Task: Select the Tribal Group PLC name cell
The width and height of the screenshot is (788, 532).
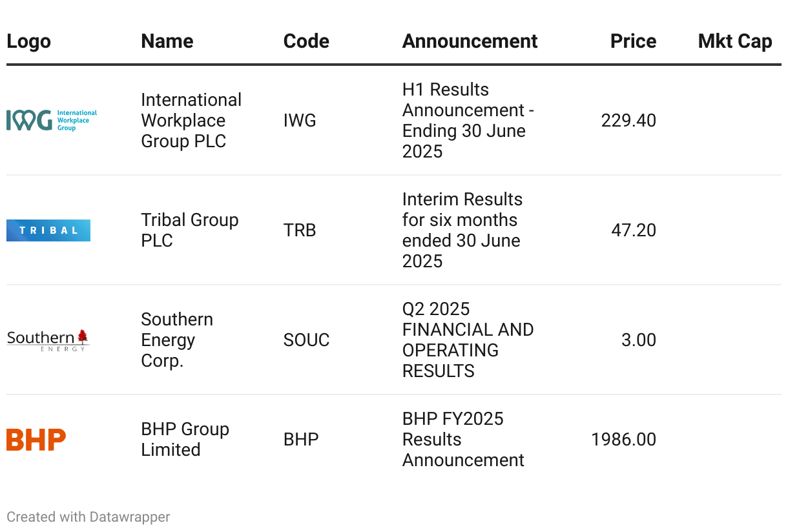Action: [x=190, y=230]
